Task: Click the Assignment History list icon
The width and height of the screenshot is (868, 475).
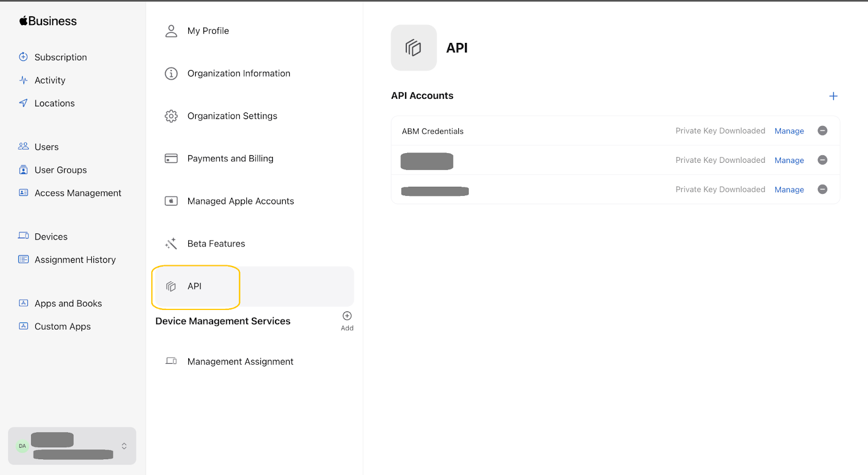Action: (x=23, y=259)
